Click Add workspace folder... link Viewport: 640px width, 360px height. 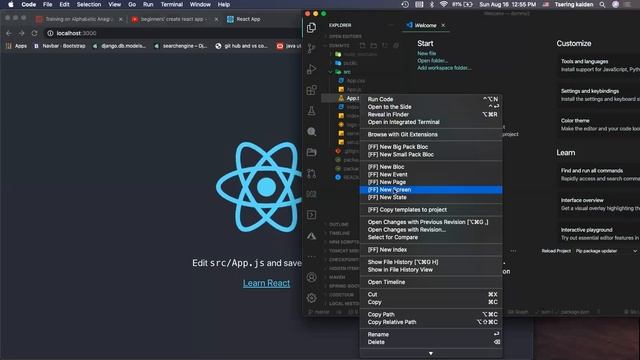[444, 68]
